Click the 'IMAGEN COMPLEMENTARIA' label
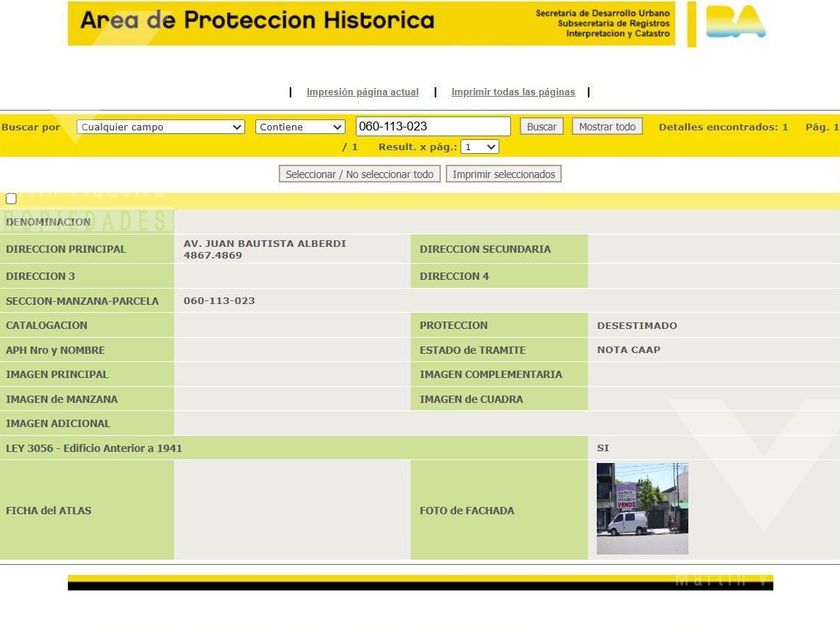The width and height of the screenshot is (840, 630). tap(491, 374)
